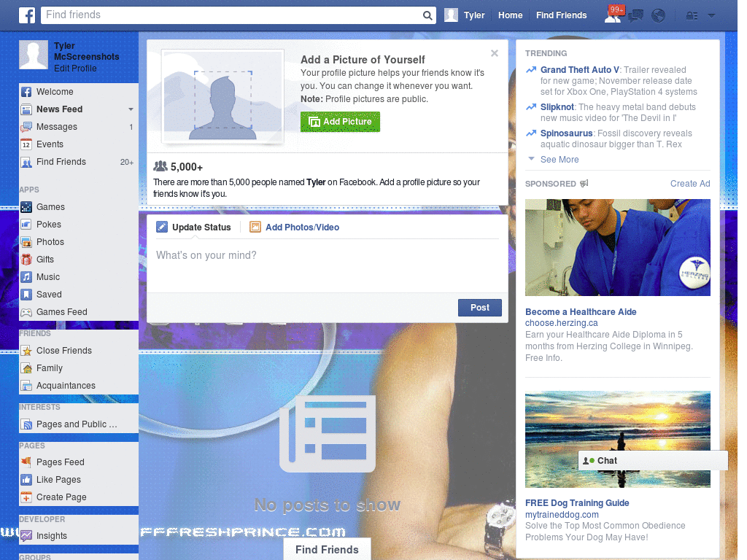The image size is (747, 560).
Task: Go to Home in top bar
Action: [x=510, y=15]
